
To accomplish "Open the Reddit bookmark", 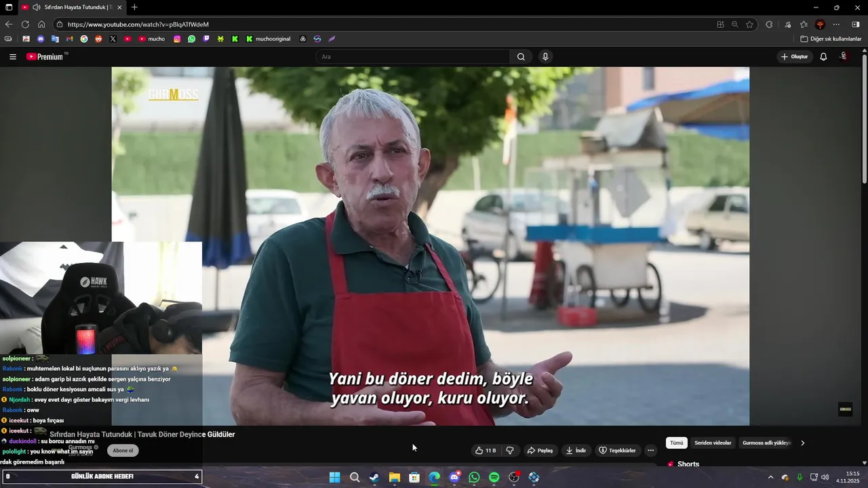I will click(x=99, y=39).
